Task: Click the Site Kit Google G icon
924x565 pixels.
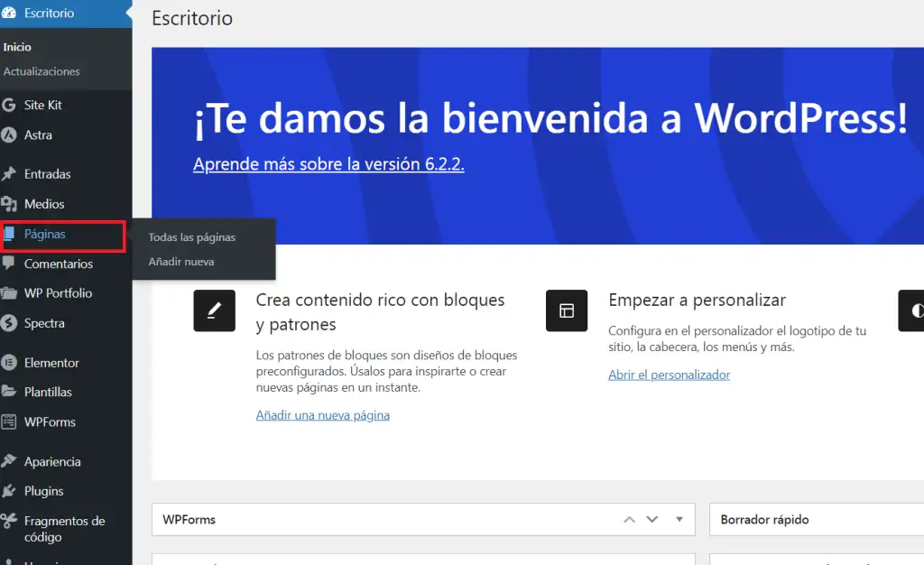Action: 8,105
